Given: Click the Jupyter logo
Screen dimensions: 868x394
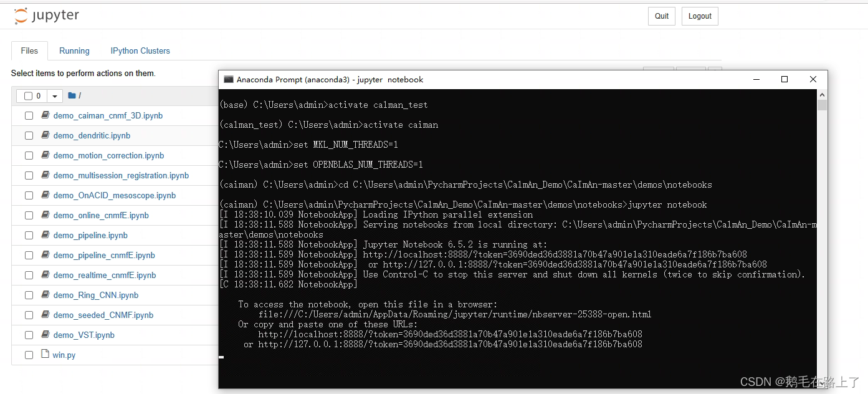Looking at the screenshot, I should [47, 16].
